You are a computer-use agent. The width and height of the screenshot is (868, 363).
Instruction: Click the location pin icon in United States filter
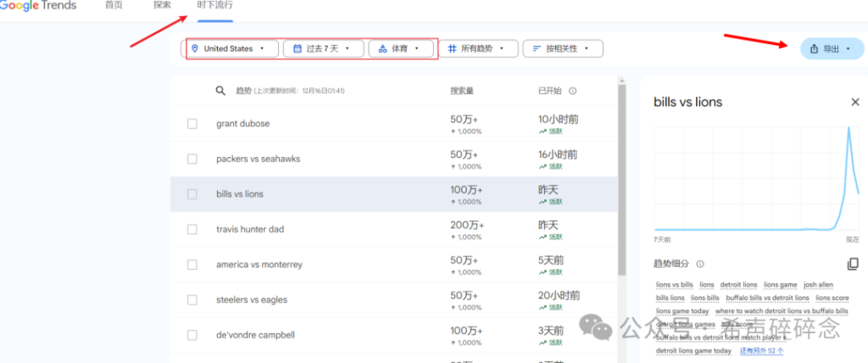pyautogui.click(x=195, y=49)
